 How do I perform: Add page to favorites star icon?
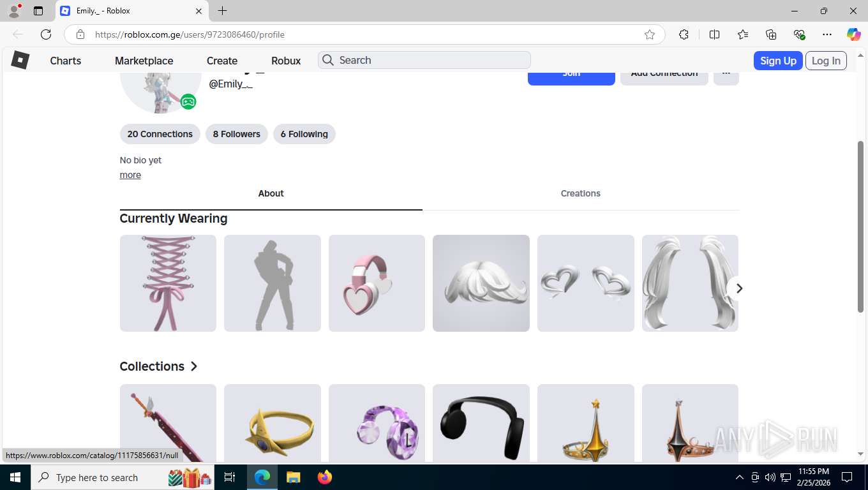[650, 34]
